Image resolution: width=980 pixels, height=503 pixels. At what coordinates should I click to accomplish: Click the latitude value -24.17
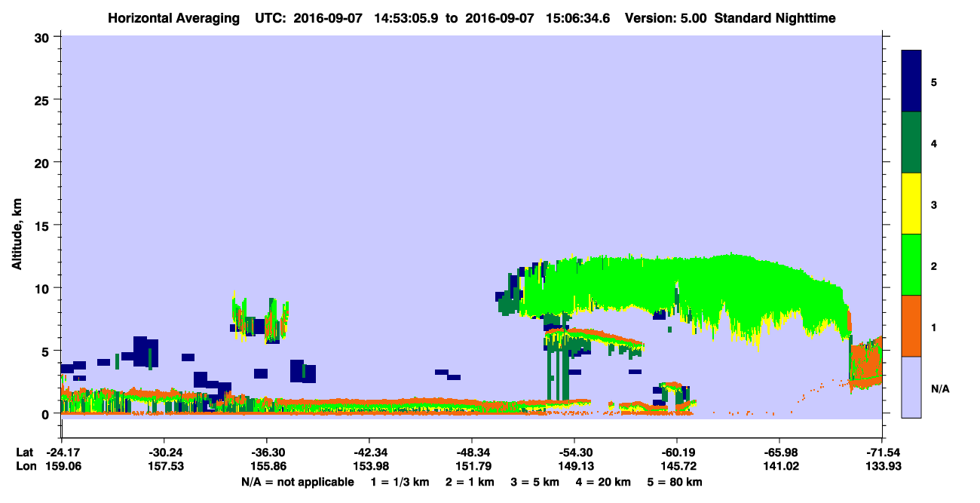tap(61, 452)
